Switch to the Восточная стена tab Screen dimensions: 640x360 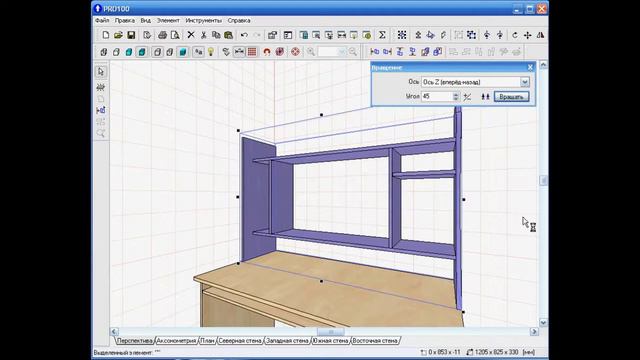375,340
